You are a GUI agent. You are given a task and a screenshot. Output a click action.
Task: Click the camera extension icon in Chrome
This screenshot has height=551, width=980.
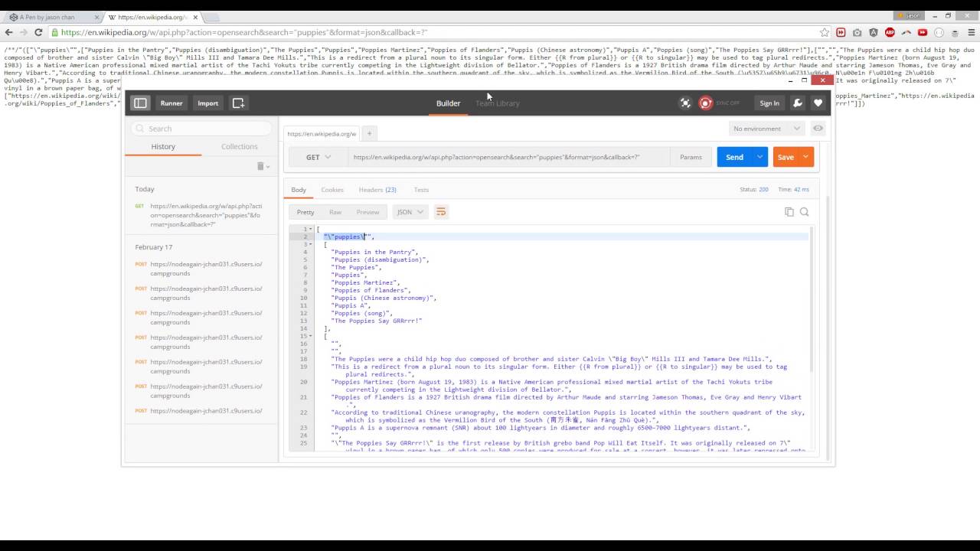857,32
